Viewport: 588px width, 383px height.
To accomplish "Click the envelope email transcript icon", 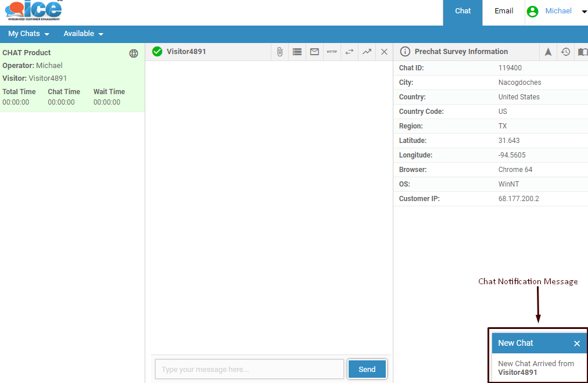I will coord(314,52).
